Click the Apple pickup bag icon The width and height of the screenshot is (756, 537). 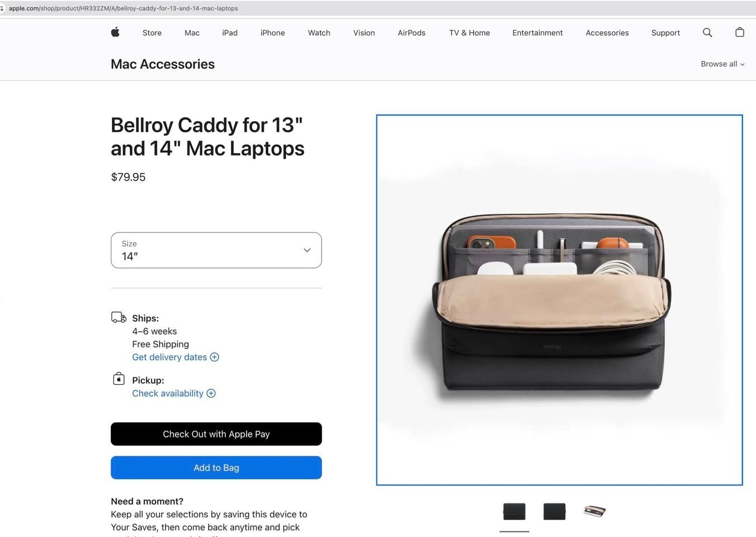[x=119, y=379]
